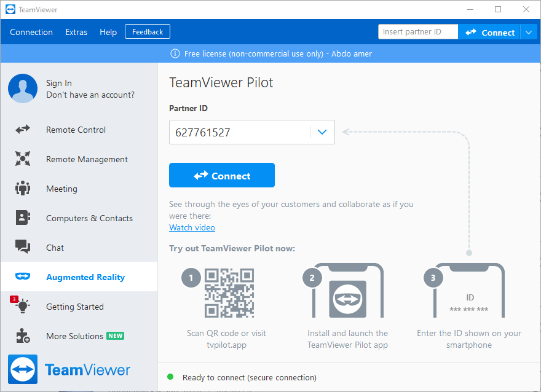Viewport: 541px width, 392px height.
Task: Click the Insert partner ID field
Action: click(418, 32)
